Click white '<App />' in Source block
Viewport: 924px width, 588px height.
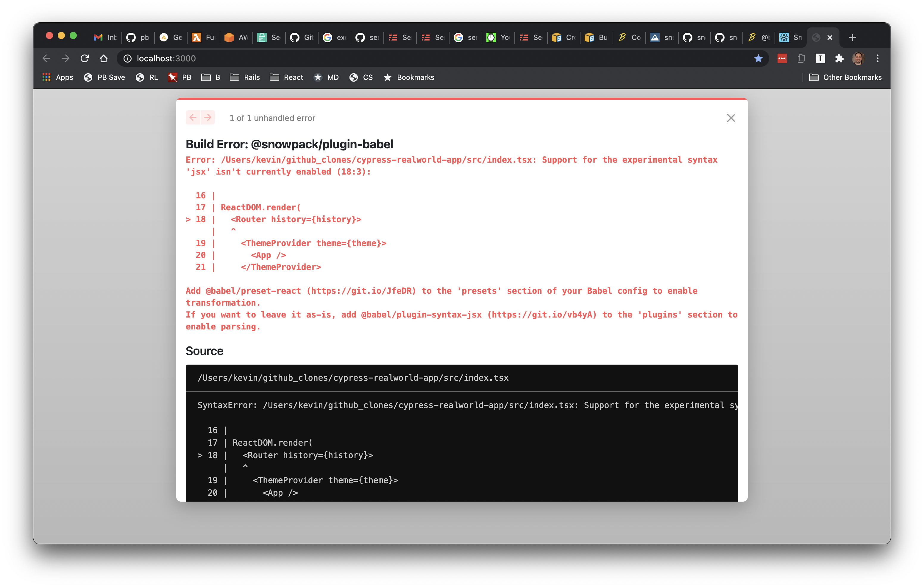click(280, 493)
